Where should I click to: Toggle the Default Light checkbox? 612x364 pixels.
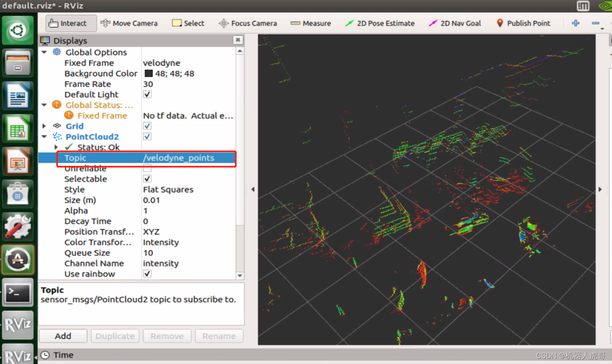tap(147, 94)
